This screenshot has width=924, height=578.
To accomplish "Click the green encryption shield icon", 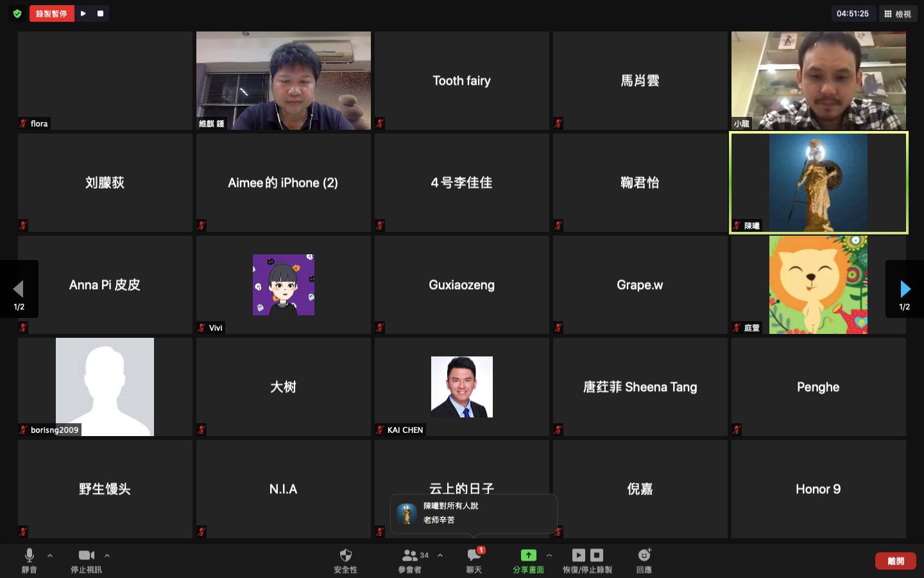I will (17, 13).
